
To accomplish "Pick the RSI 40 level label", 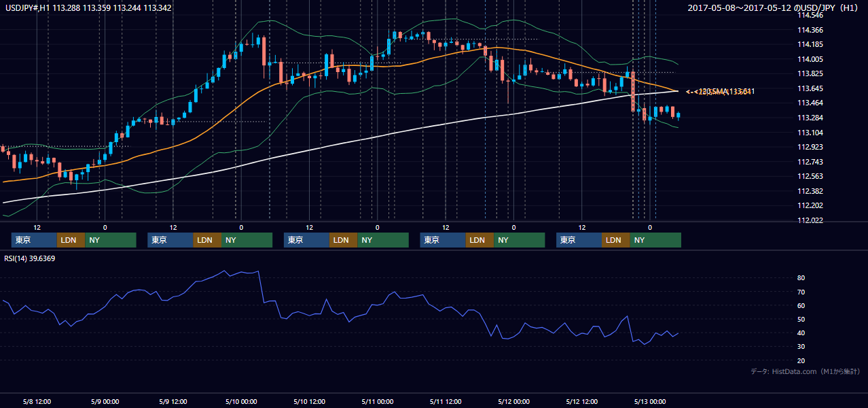I will (801, 333).
